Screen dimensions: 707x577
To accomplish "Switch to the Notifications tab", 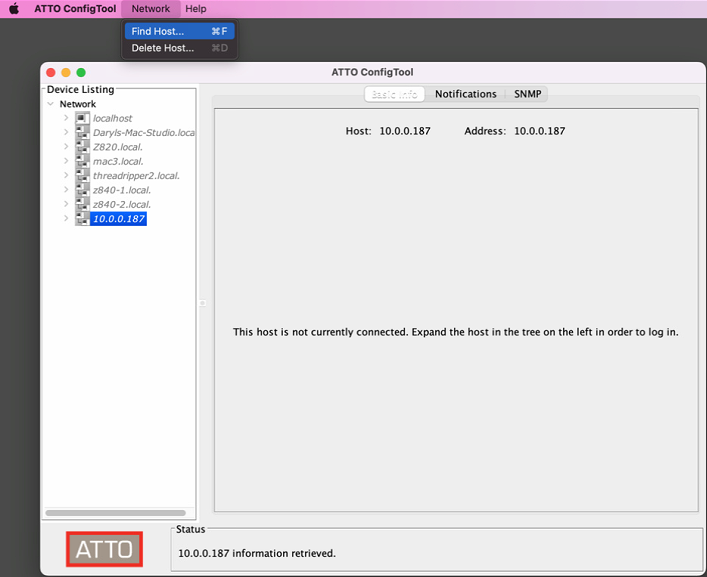I will pyautogui.click(x=465, y=94).
